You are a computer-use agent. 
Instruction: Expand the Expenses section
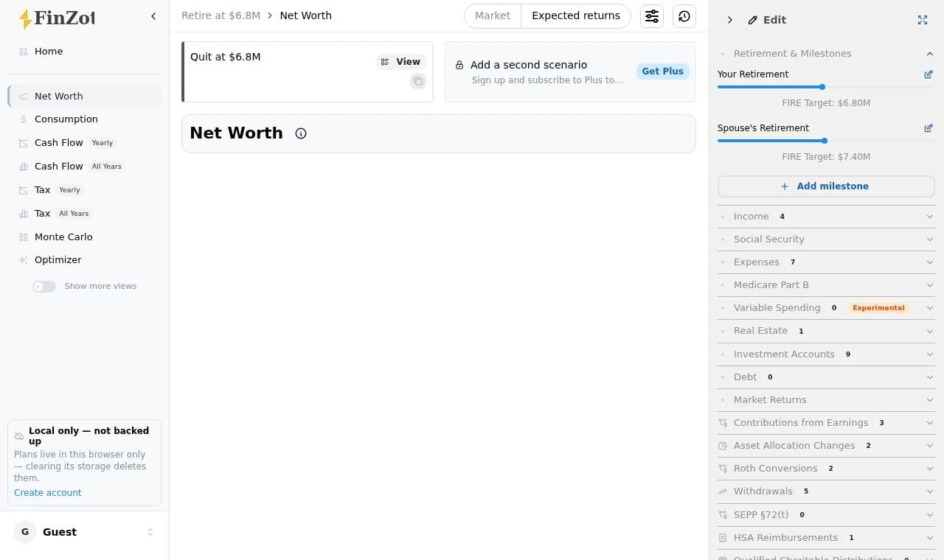pos(826,262)
